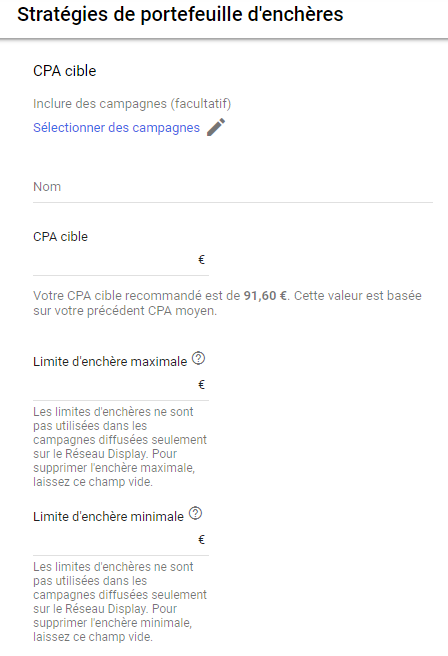Click the euro symbol in CPA cible field
This screenshot has height=656, width=448.
[x=201, y=260]
